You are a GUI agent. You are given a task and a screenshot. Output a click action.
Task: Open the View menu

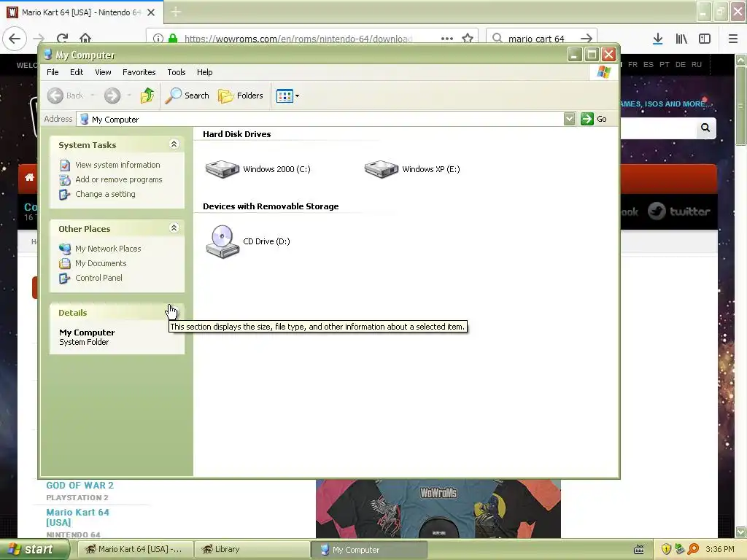click(x=103, y=72)
